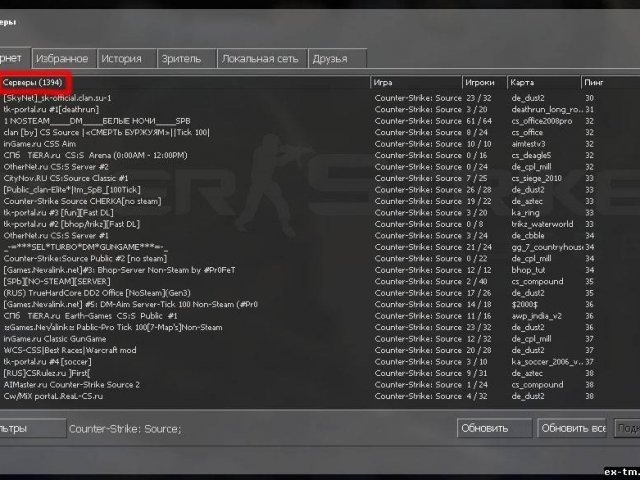The image size is (640, 480).
Task: Select server inGame.ru CSS Aim
Action: pyautogui.click(x=320, y=144)
